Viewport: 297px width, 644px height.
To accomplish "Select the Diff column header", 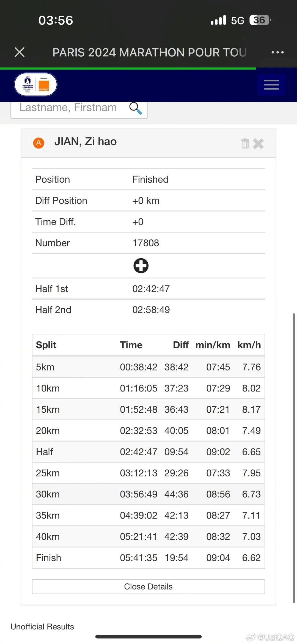I will point(181,345).
